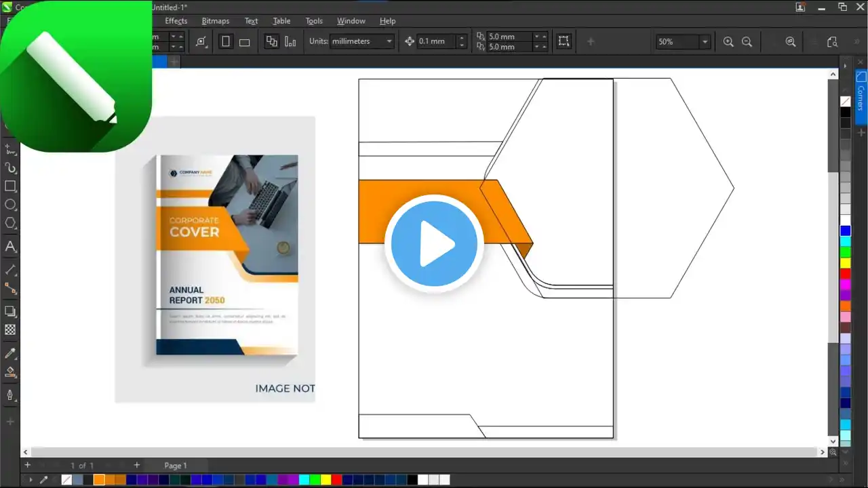Pick the red swatch in the right palette
Screen dimensions: 868x488
845,274
